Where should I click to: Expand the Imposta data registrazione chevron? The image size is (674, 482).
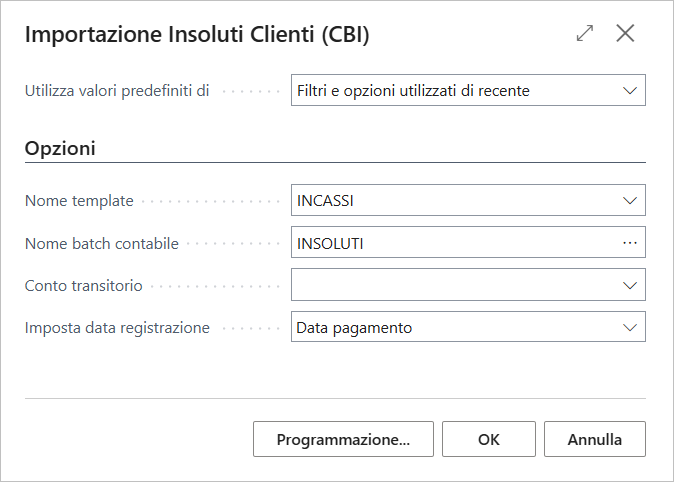pyautogui.click(x=630, y=328)
